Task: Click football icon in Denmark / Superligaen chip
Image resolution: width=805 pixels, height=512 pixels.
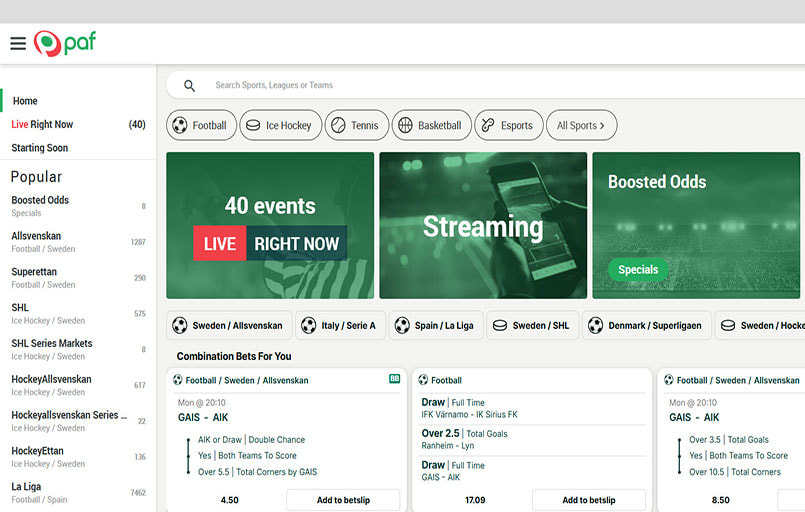Action: (x=596, y=325)
